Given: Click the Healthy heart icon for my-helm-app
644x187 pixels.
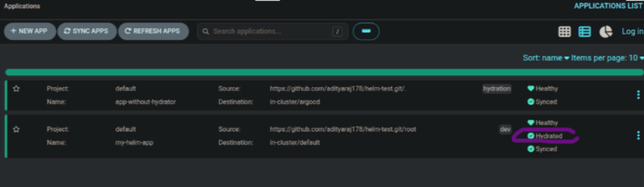Looking at the screenshot, I should 531,122.
